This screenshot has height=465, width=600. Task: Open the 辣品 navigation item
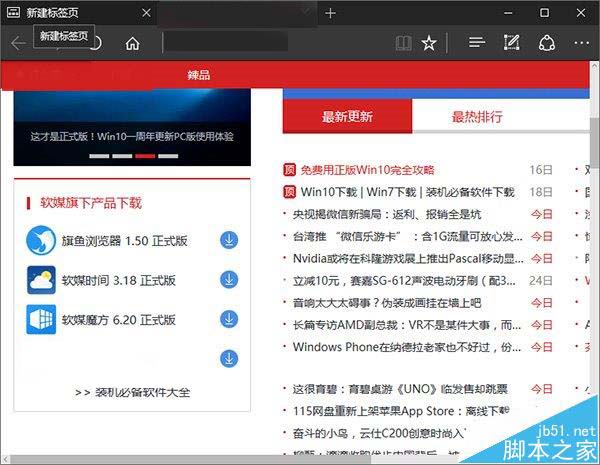[199, 75]
